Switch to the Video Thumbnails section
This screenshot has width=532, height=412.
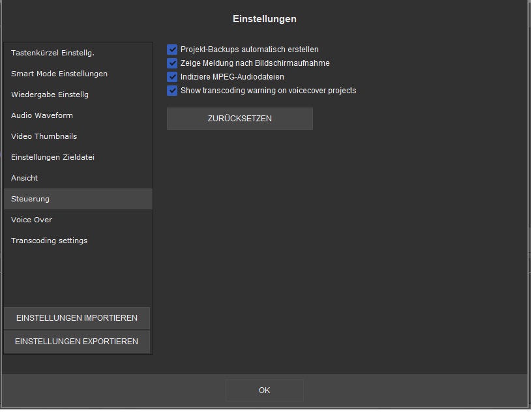(x=44, y=136)
